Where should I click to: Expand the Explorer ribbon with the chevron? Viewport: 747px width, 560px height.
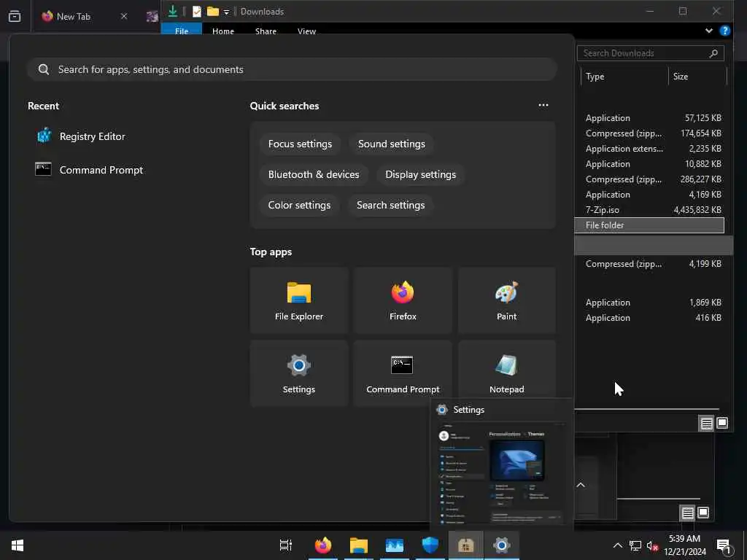pos(708,31)
